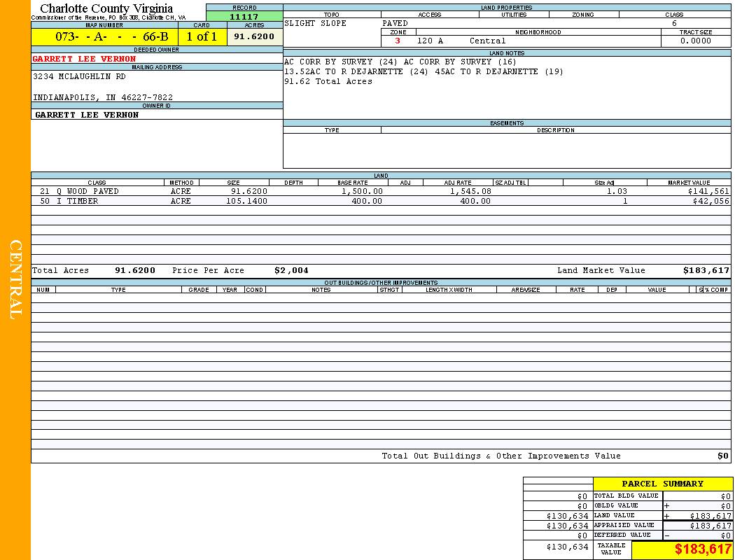Click the green record number 11117 field
The width and height of the screenshot is (735, 560).
(244, 17)
